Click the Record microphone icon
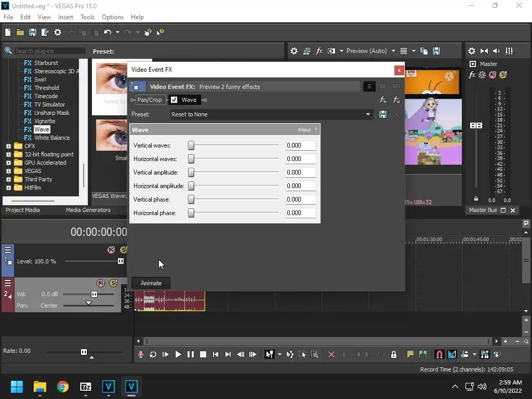532x399 pixels. 140,354
